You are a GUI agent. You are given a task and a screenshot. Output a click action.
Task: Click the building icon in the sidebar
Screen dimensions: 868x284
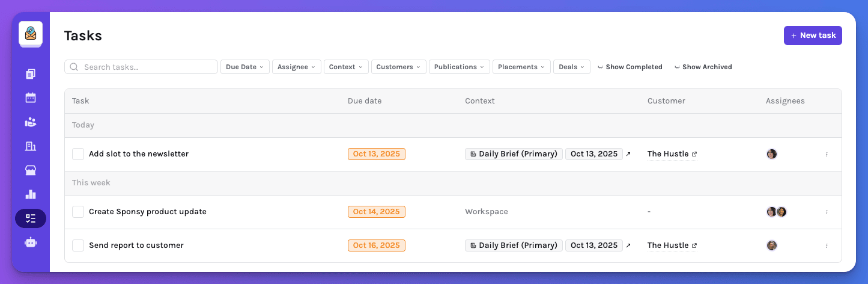[x=31, y=146]
